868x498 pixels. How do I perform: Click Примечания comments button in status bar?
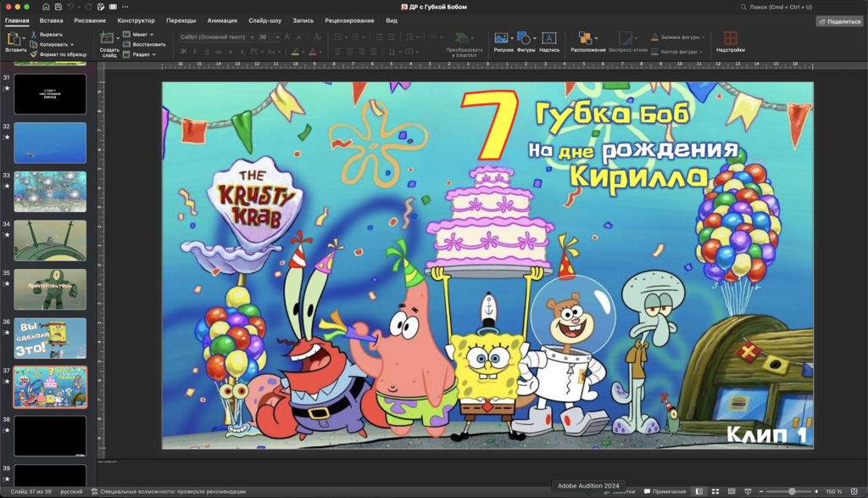click(x=665, y=491)
